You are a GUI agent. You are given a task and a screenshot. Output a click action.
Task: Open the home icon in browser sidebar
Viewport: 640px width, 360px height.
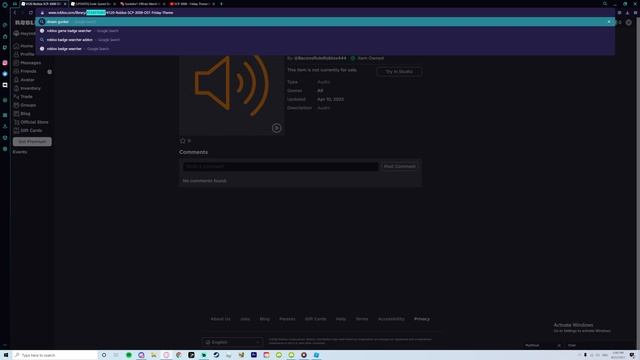(x=5, y=37)
